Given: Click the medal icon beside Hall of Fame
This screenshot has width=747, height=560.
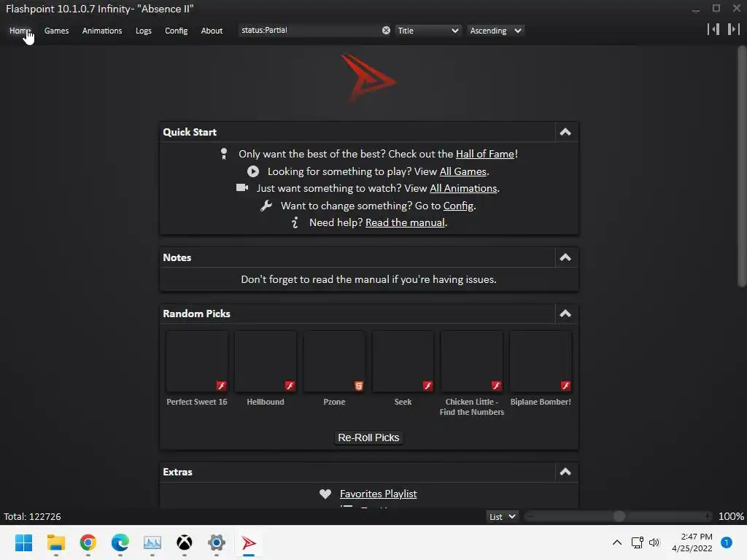Looking at the screenshot, I should point(224,154).
